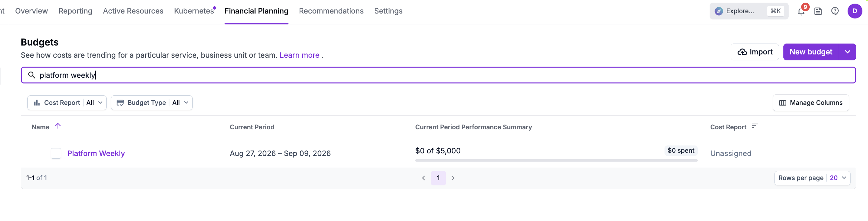Open the New budget dropdown arrow
Viewport: 868px width, 221px height.
point(847,52)
